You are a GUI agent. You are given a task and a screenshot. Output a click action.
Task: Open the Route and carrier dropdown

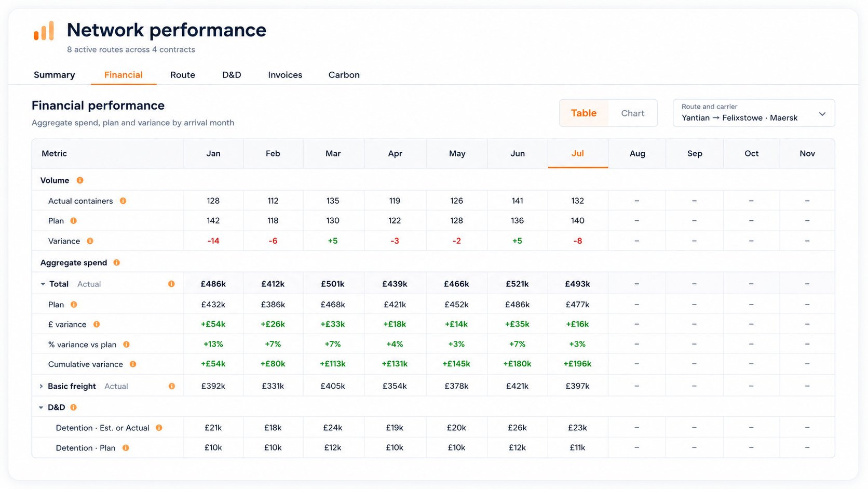coord(754,113)
